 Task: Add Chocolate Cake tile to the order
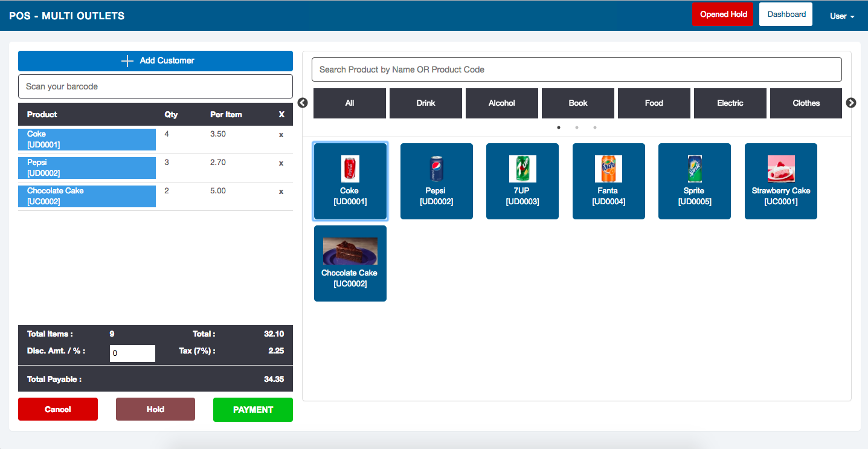click(x=350, y=263)
